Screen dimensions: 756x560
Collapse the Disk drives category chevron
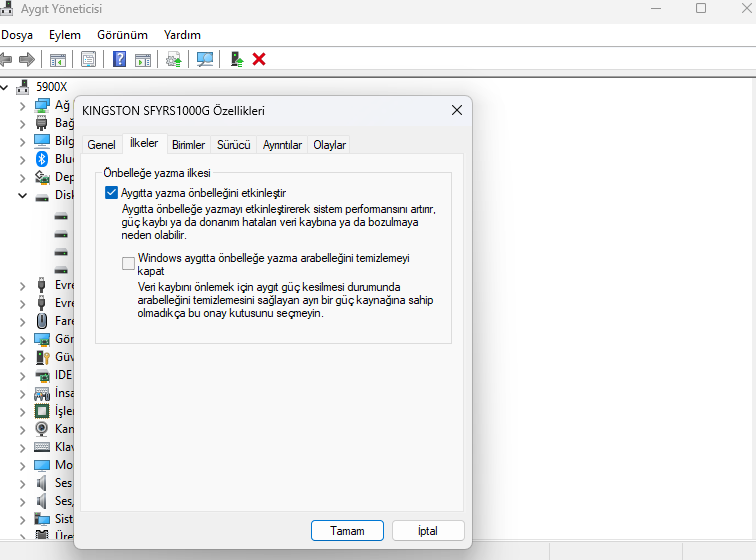(x=22, y=196)
